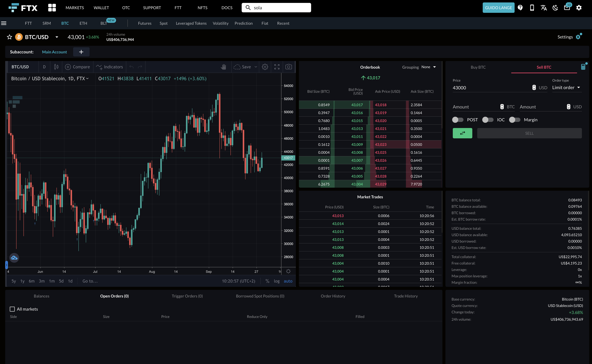
Task: Open the Limit order type dropdown
Action: (x=566, y=87)
